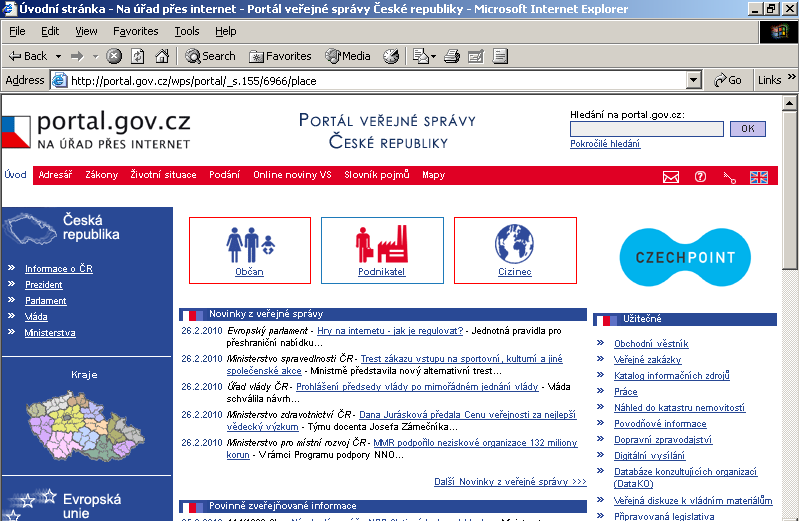Viewport: 799px width, 521px height.
Task: Open the CzechPoint logo banner
Action: coord(685,257)
